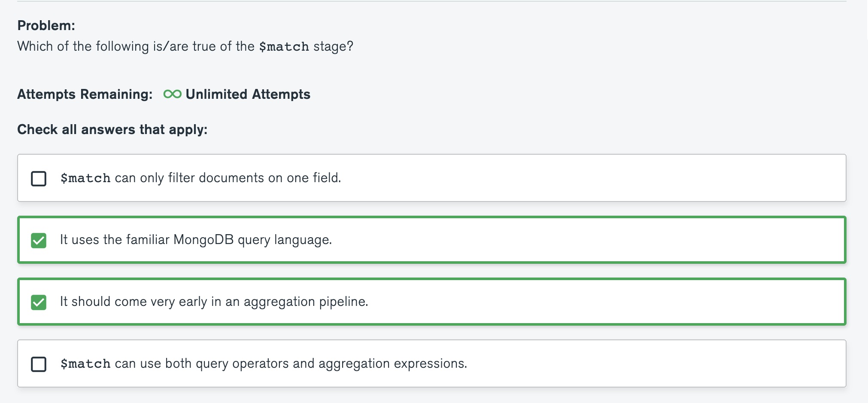Select the 'It uses the familiar MongoDB query language' text
This screenshot has height=403, width=868.
click(x=196, y=240)
